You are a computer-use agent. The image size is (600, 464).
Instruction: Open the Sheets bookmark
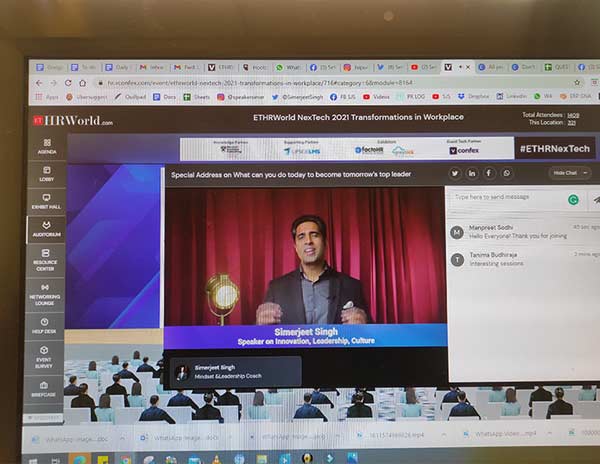197,97
